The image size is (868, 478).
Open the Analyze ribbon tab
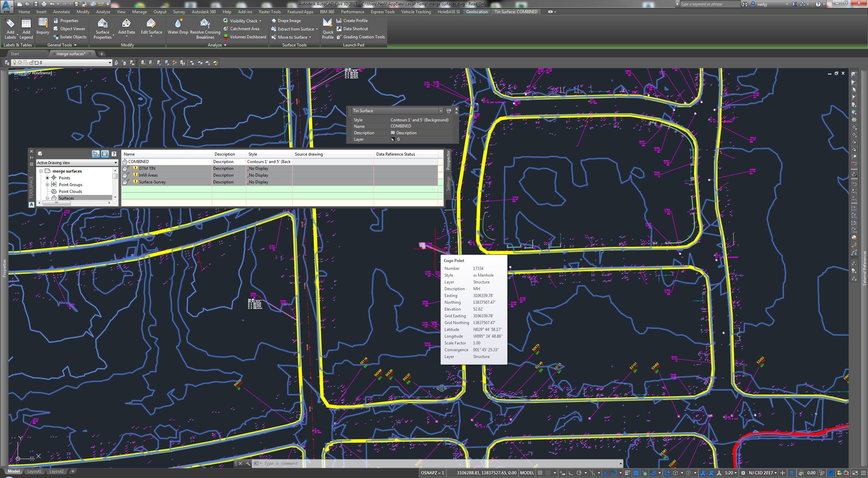point(103,12)
